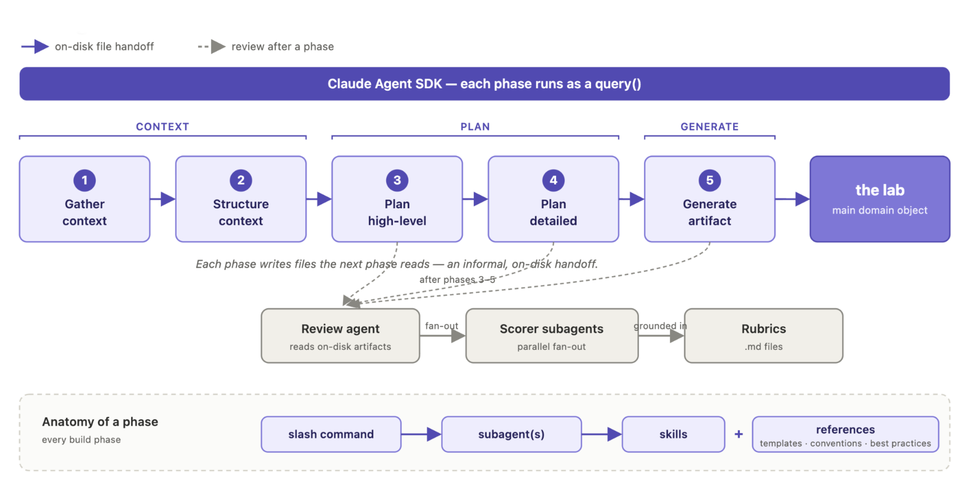This screenshot has height=503, width=980.
Task: Click the Claude Agent SDK banner
Action: click(485, 84)
